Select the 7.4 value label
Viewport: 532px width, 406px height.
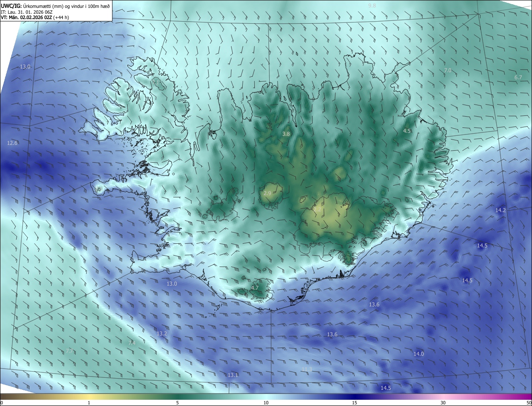tap(132, 343)
